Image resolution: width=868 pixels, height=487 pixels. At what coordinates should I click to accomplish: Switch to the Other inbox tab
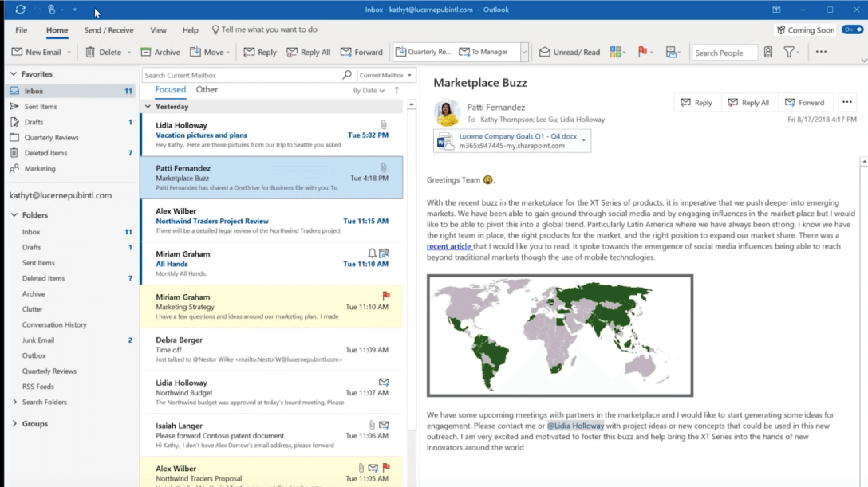[x=207, y=90]
